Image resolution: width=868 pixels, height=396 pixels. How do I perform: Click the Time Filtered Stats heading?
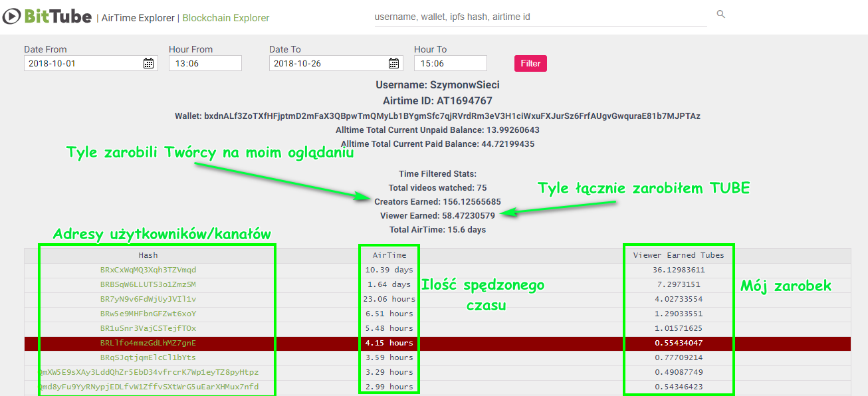(x=437, y=174)
